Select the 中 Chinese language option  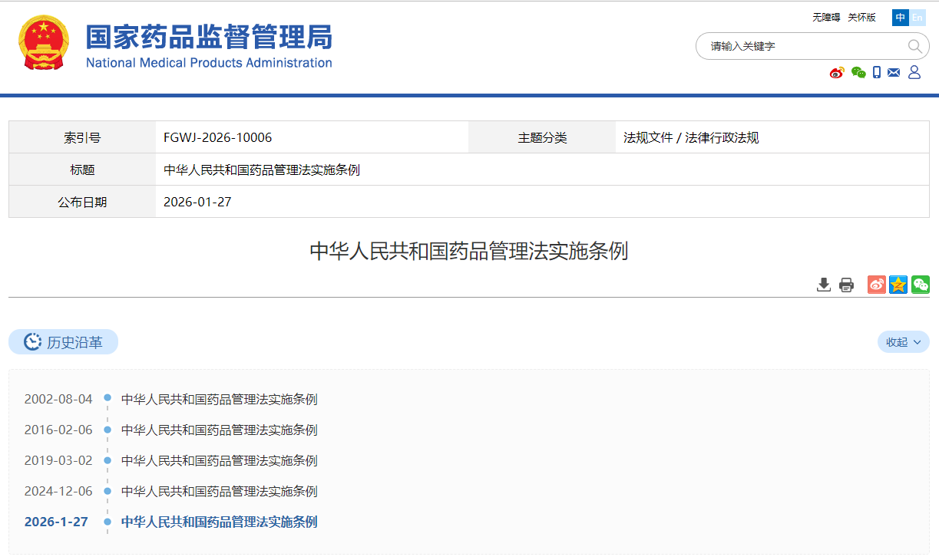click(x=901, y=18)
